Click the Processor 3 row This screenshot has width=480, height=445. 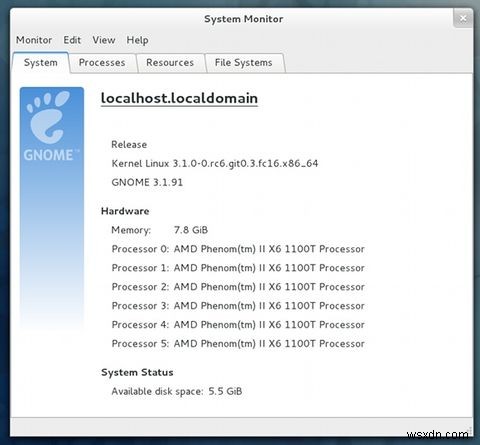point(238,306)
